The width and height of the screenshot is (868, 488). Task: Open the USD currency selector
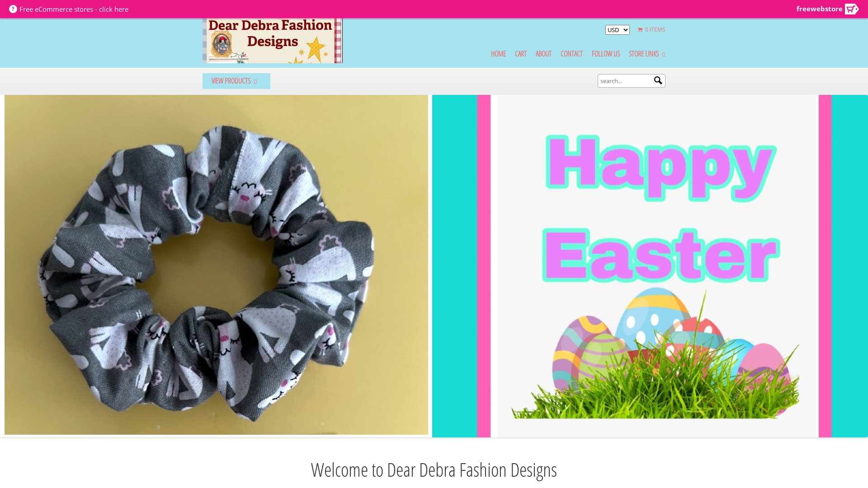click(618, 30)
